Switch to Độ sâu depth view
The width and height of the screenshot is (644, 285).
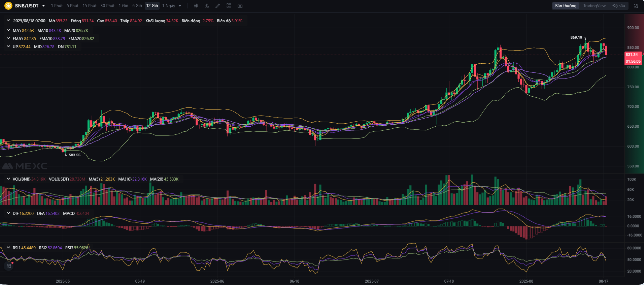(x=618, y=6)
